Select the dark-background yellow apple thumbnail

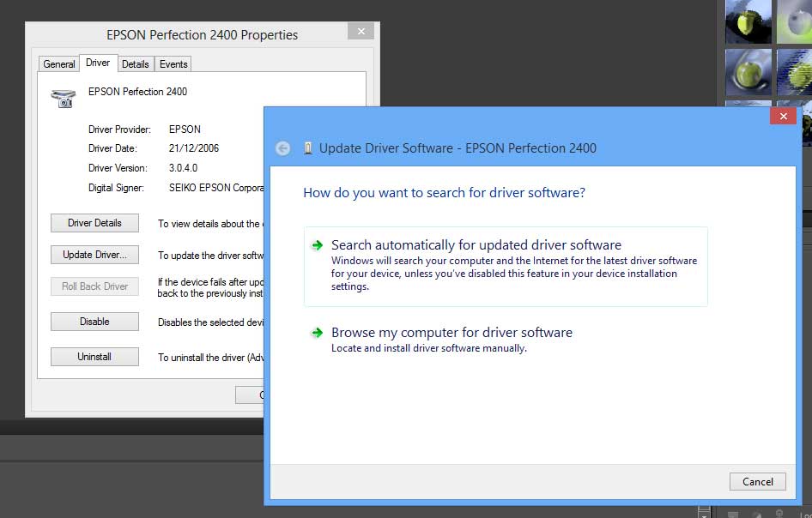748,22
